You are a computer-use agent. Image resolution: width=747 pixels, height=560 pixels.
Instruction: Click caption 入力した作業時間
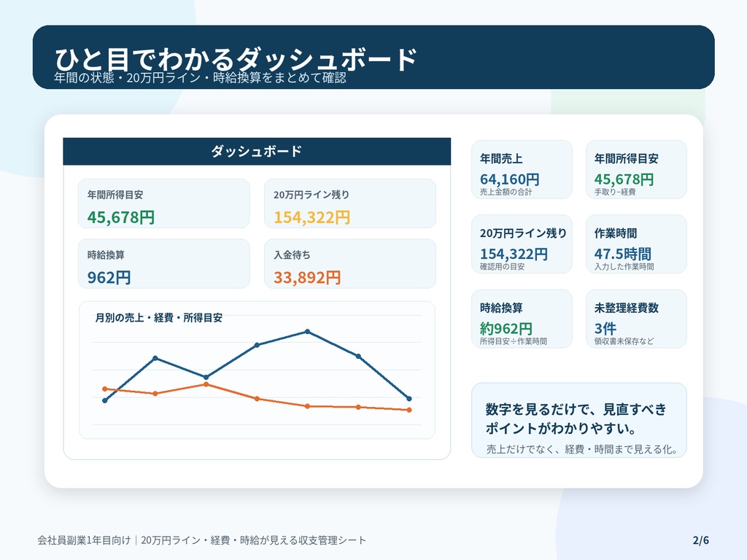(624, 267)
